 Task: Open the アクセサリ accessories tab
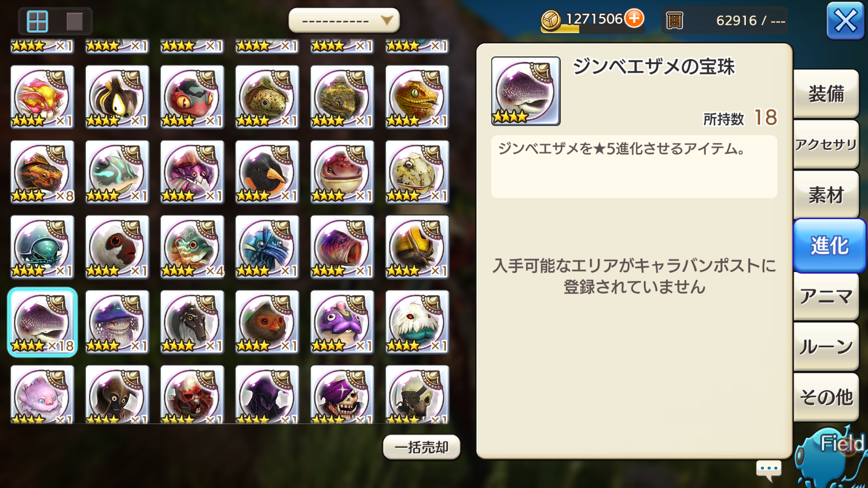(x=826, y=145)
